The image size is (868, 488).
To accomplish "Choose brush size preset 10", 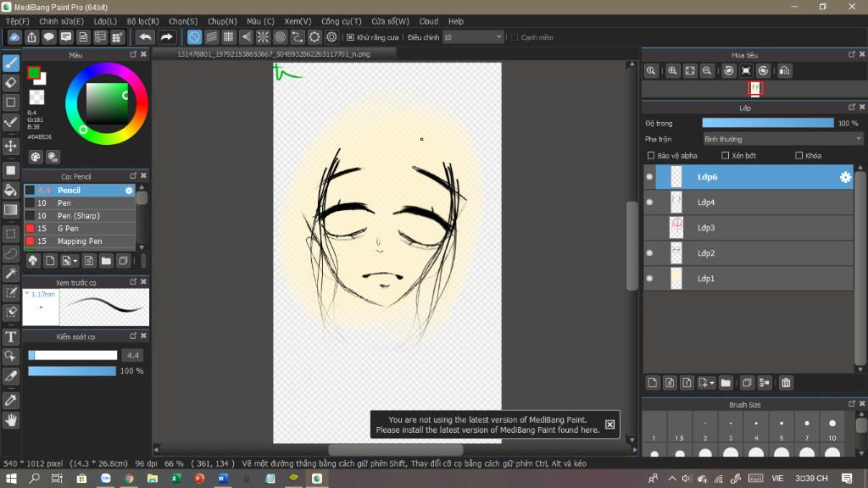I will [x=832, y=429].
